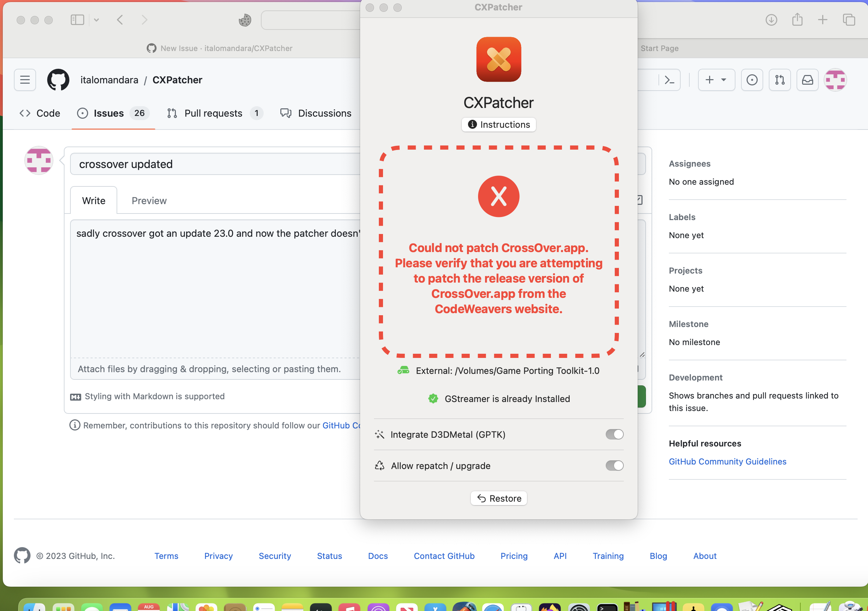This screenshot has width=868, height=611.
Task: Click the Restore button in CXPatcher
Action: pos(498,498)
